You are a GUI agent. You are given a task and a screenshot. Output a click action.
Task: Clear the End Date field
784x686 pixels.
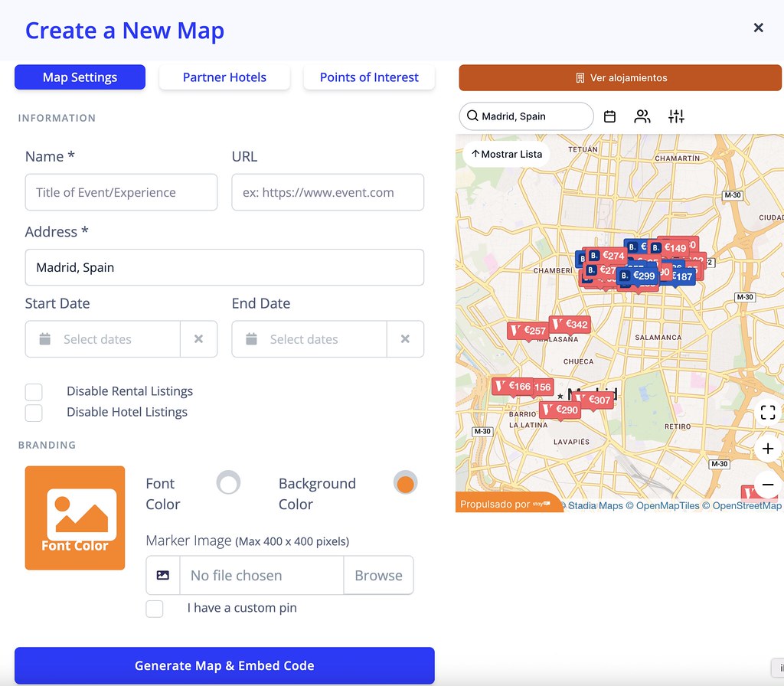(x=405, y=339)
